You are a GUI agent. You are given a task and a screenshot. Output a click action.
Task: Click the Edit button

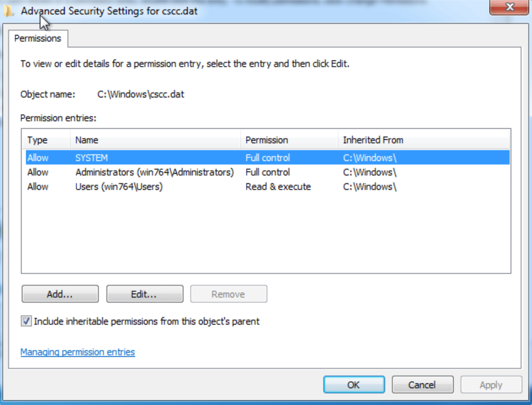[145, 294]
